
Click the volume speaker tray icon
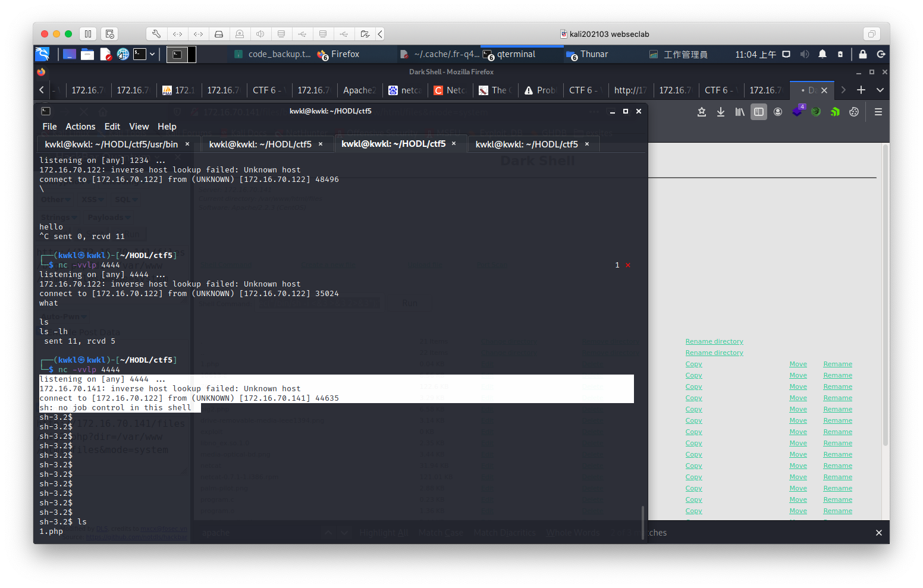coord(805,54)
